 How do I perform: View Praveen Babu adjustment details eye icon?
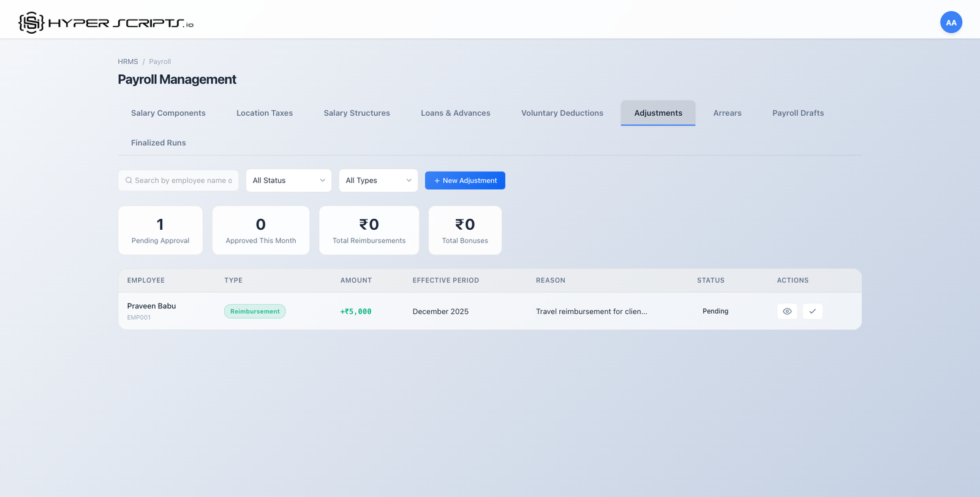pos(787,311)
